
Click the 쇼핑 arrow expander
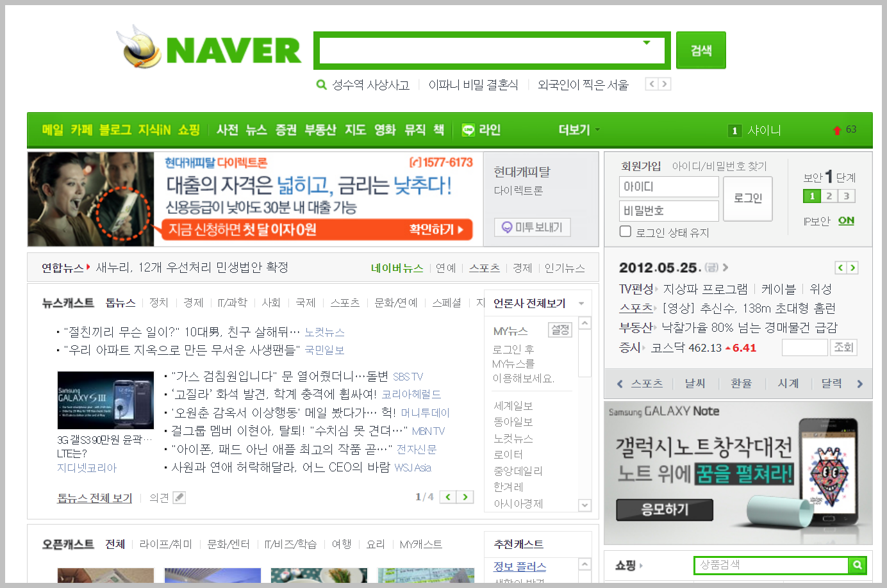641,566
